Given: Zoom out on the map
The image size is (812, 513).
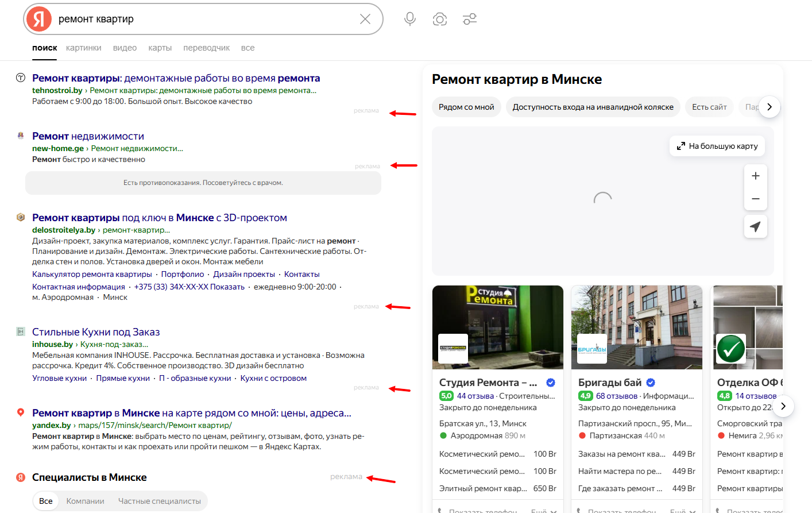Looking at the screenshot, I should [756, 199].
